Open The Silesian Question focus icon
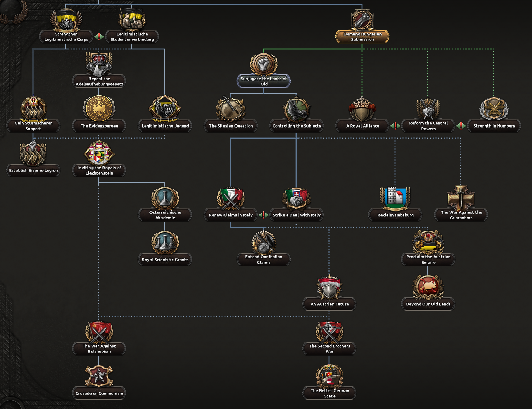 (x=231, y=109)
